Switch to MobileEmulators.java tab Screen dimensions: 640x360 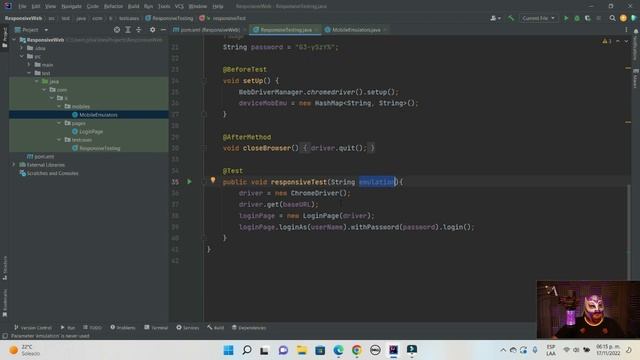click(356, 30)
